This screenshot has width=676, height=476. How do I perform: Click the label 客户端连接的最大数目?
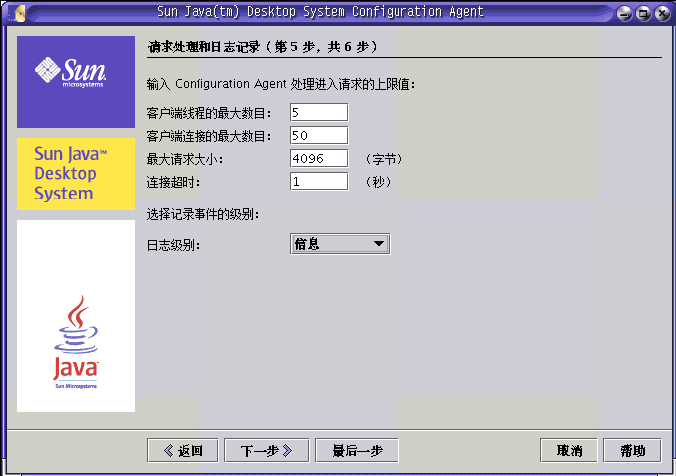coord(209,136)
